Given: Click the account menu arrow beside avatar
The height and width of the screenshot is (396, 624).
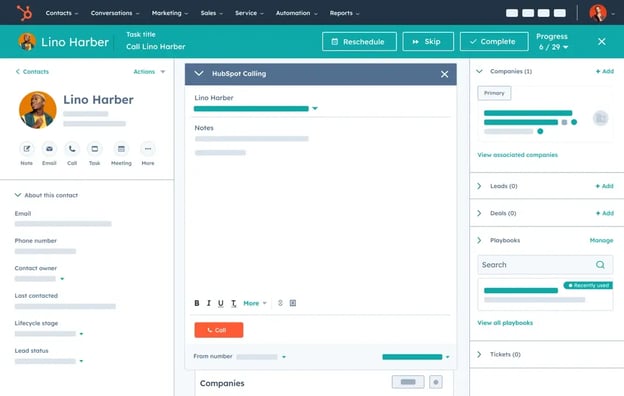Looking at the screenshot, I should [613, 14].
